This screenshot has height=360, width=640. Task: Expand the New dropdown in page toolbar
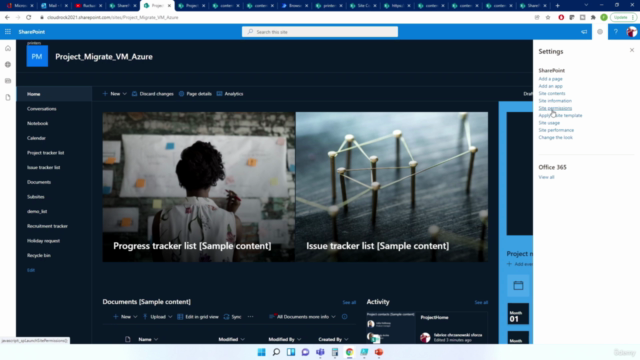[114, 94]
